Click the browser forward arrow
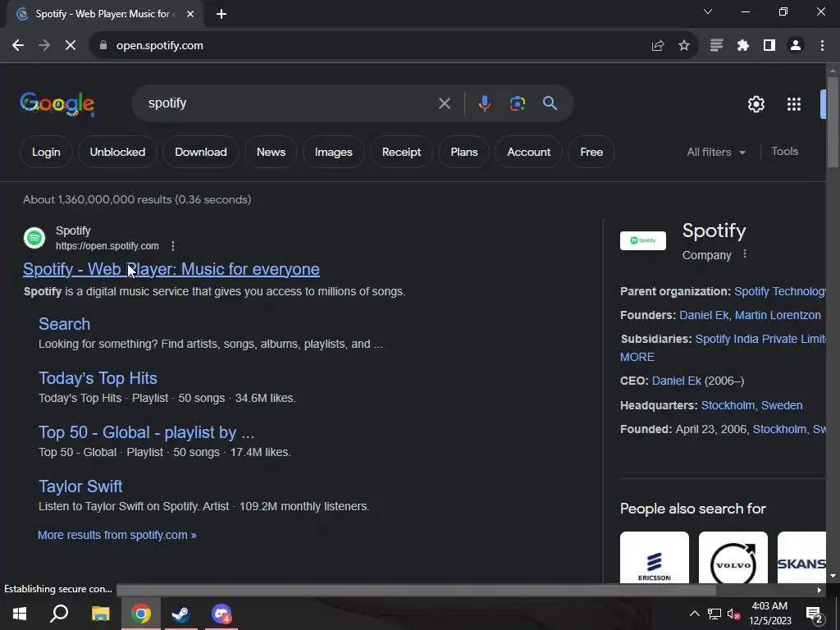The width and height of the screenshot is (840, 630). 44,46
